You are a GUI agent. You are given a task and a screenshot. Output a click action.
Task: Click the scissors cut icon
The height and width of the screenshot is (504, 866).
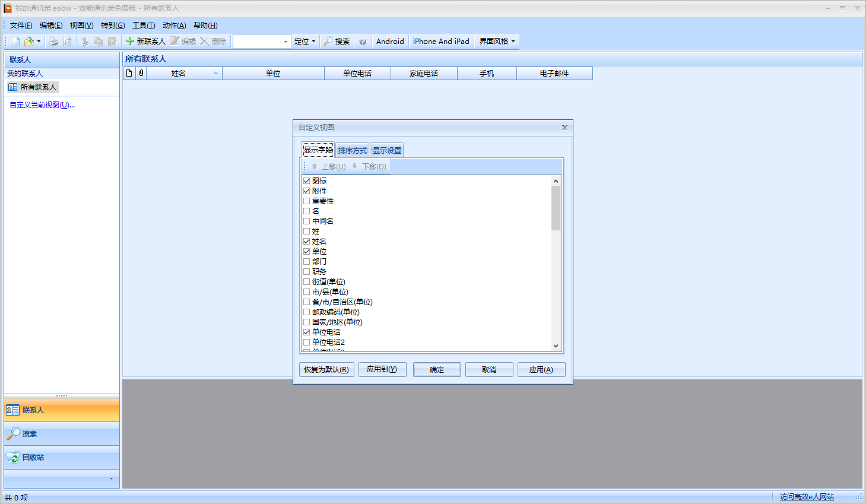click(x=85, y=42)
